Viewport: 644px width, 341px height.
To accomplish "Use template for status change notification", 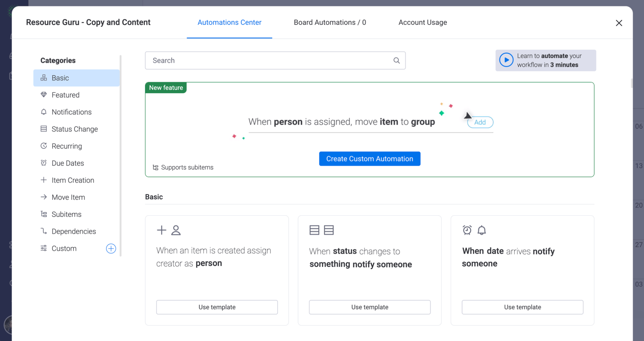I will coord(369,307).
